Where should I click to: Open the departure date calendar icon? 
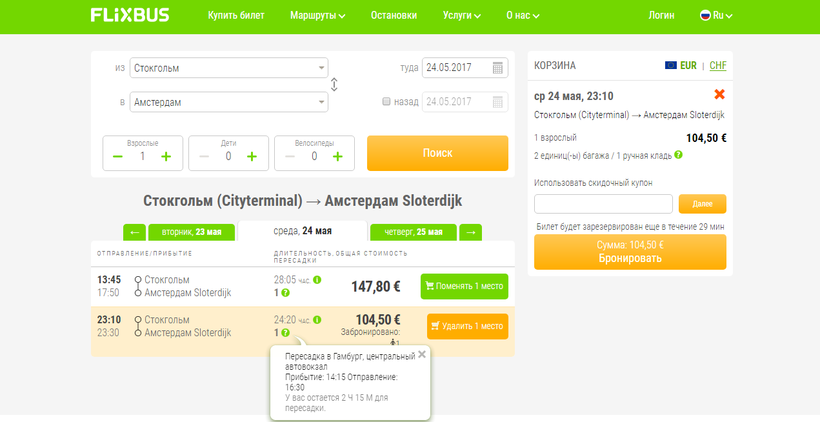(498, 68)
